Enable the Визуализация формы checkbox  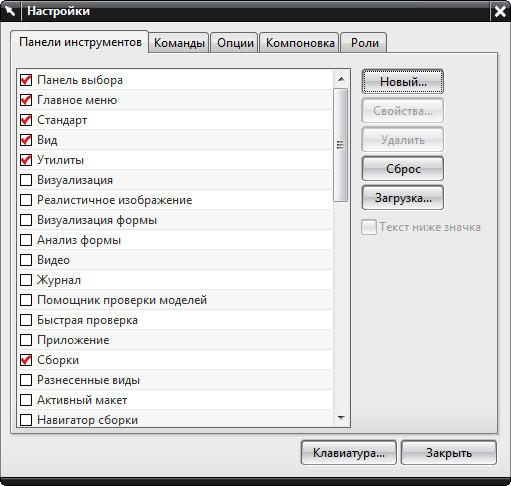[x=26, y=220]
